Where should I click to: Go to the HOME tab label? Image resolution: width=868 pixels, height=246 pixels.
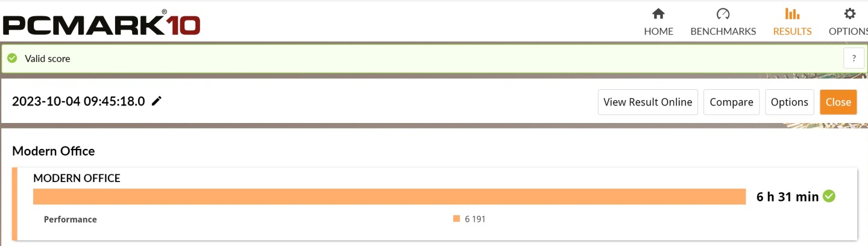click(x=658, y=31)
